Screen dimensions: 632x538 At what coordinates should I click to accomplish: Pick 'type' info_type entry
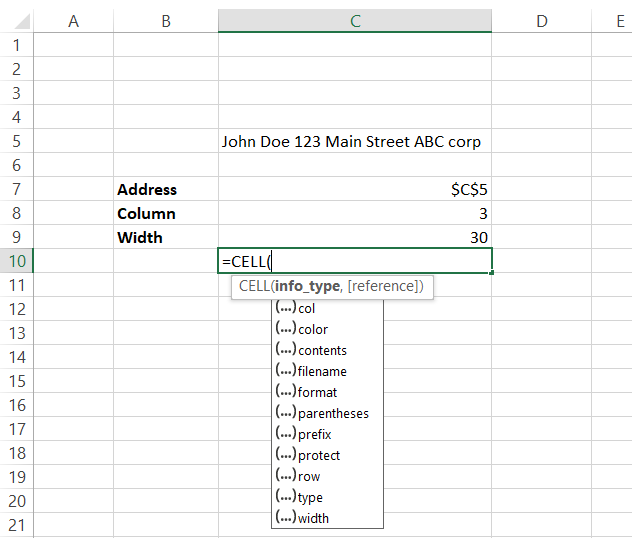pyautogui.click(x=310, y=497)
